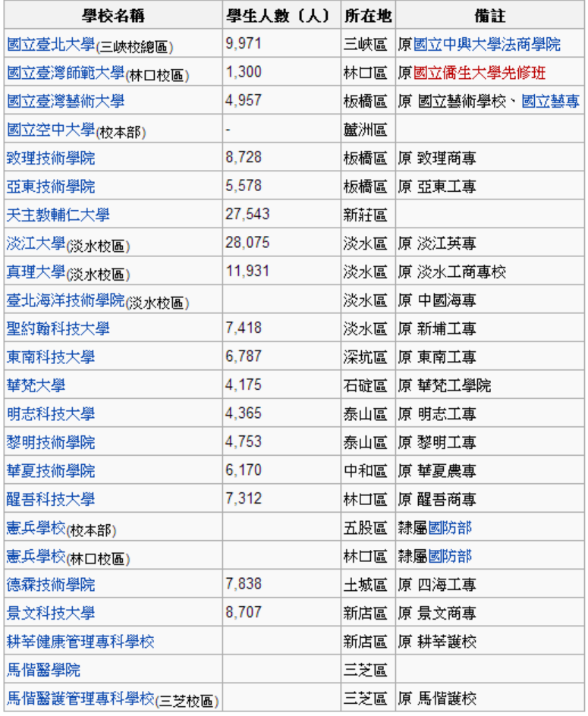
Task: Open the 國立空中大學 link
Action: click(51, 130)
